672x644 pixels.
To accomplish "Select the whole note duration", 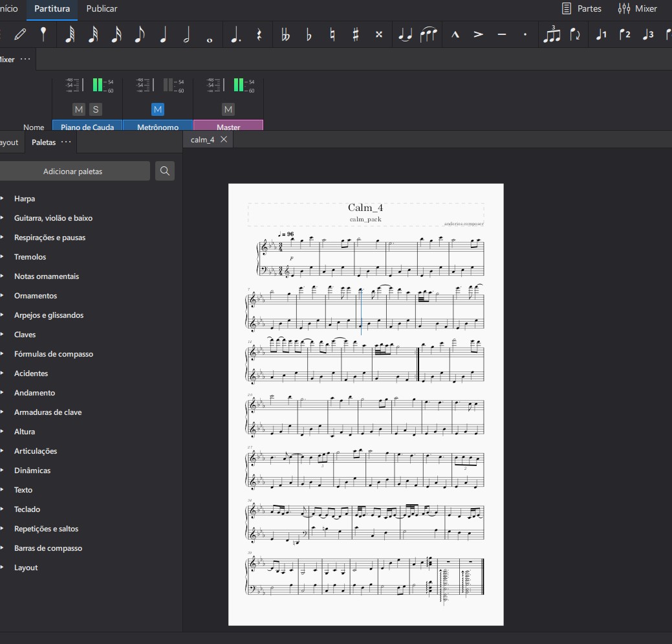I will 209,35.
